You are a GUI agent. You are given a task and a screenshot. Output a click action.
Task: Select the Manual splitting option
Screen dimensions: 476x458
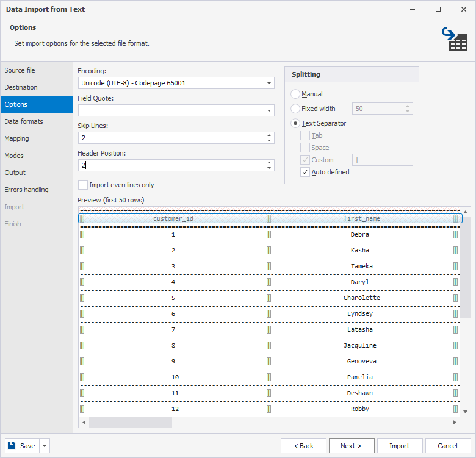(295, 94)
